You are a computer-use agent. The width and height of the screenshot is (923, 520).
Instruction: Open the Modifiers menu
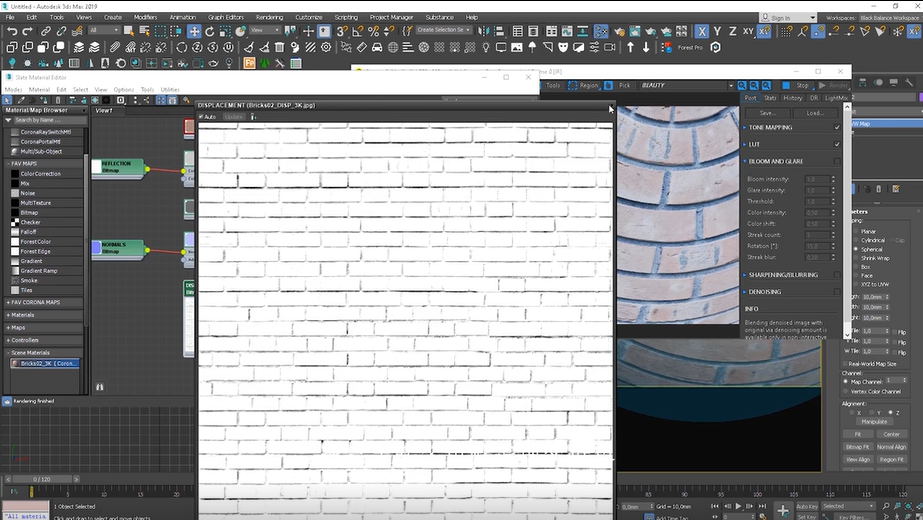click(145, 18)
